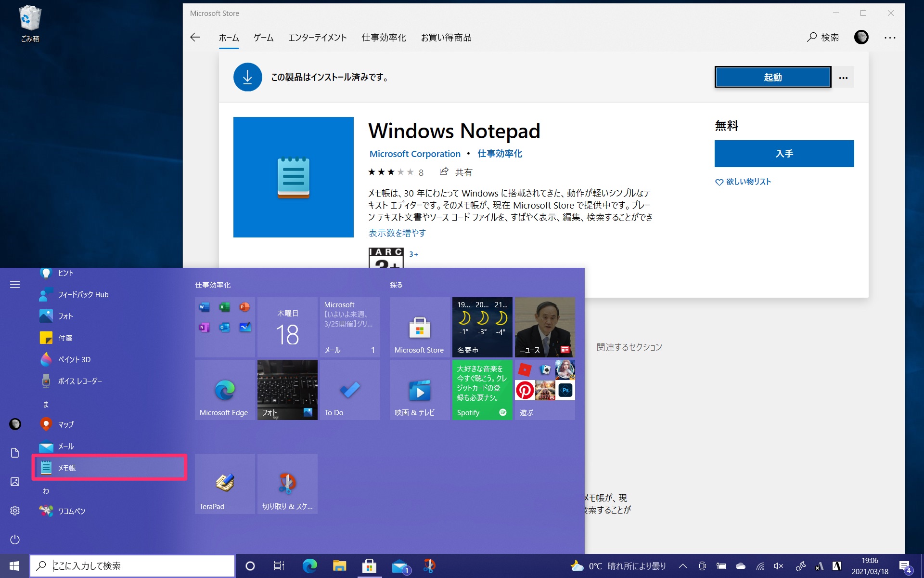924x578 pixels.
Task: Open TeraPad tile
Action: click(225, 484)
